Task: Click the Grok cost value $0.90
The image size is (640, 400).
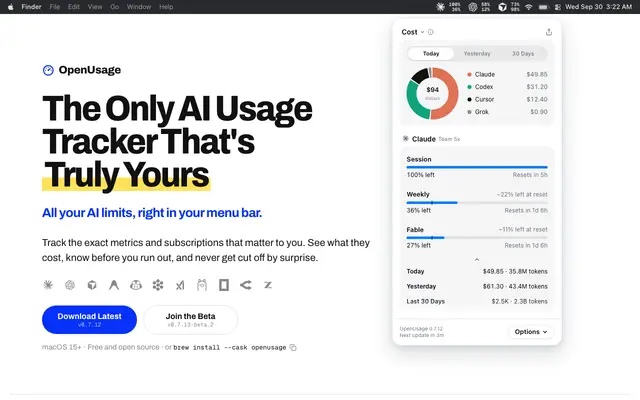Action: pos(539,112)
